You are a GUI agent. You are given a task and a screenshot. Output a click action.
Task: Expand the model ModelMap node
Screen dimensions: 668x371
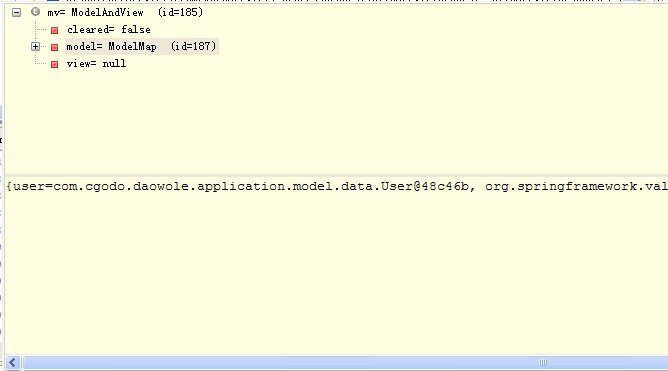point(35,47)
